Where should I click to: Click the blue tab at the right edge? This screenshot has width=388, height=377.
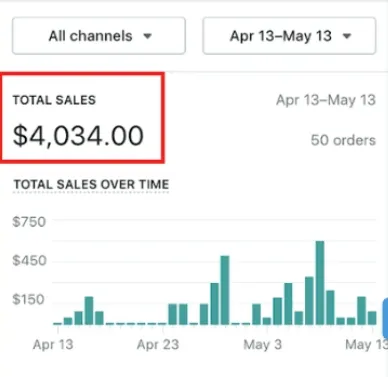click(x=385, y=318)
